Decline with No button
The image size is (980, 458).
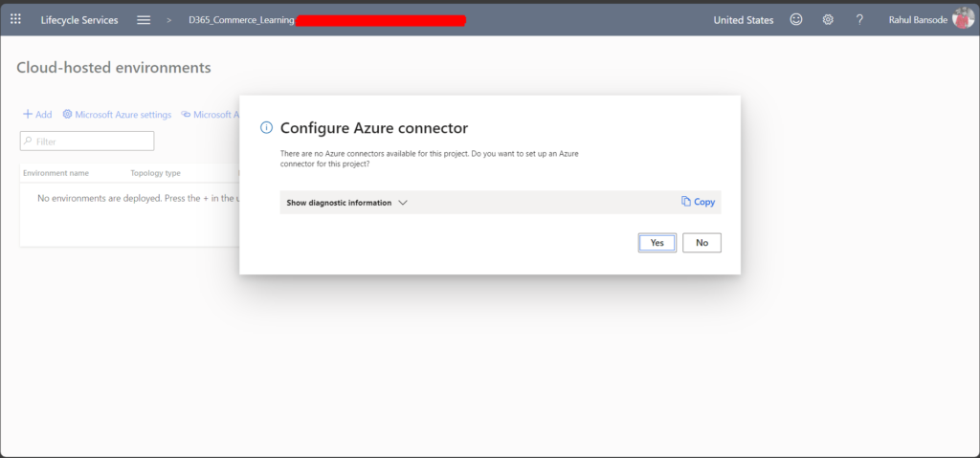pos(702,243)
